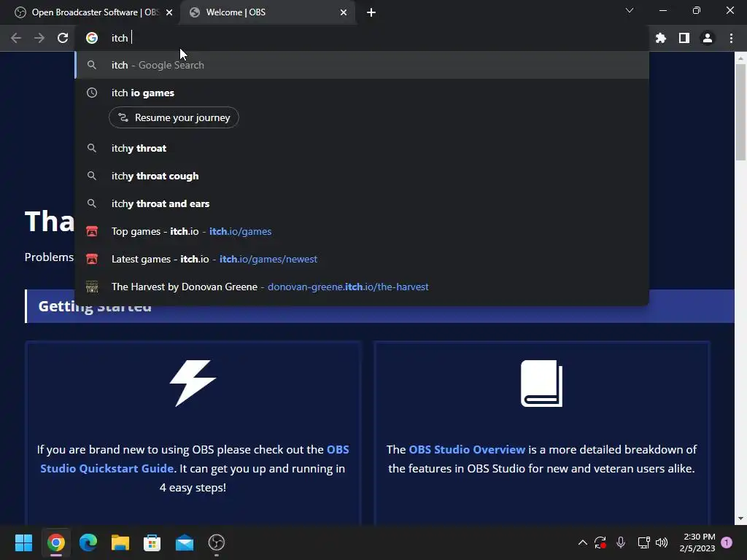Open The Harvest by Donovan Greene suggestion

(362, 287)
